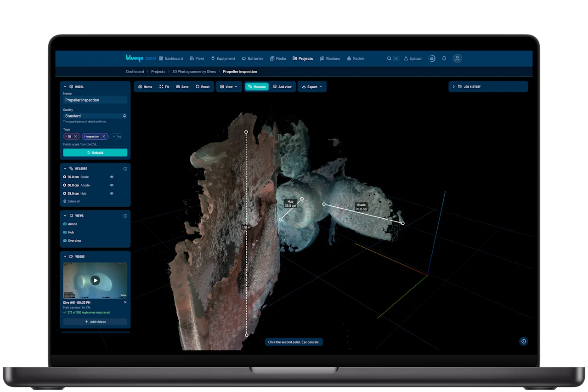Collapse the Videos panel
The height and width of the screenshot is (392, 588).
(65, 256)
